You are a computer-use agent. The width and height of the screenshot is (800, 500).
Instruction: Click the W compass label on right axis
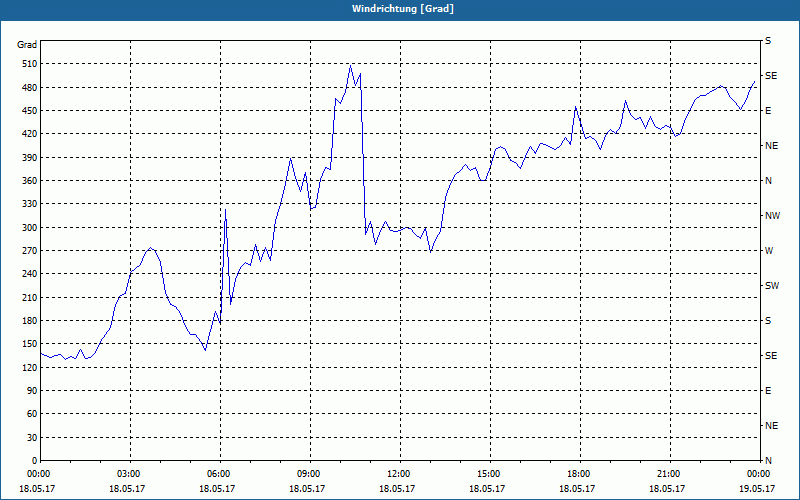(x=769, y=251)
